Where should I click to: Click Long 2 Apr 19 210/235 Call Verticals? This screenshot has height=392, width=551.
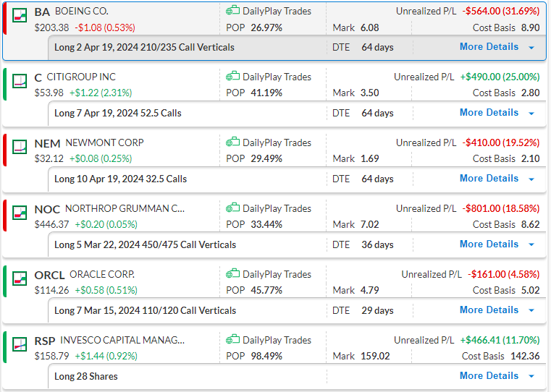point(144,48)
